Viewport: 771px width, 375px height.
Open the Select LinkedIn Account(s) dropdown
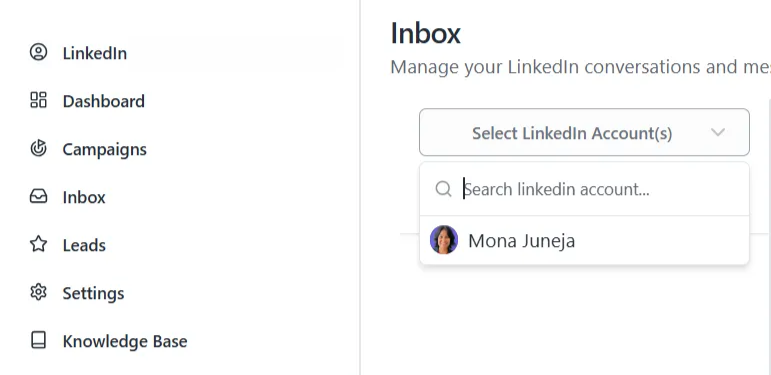[584, 132]
